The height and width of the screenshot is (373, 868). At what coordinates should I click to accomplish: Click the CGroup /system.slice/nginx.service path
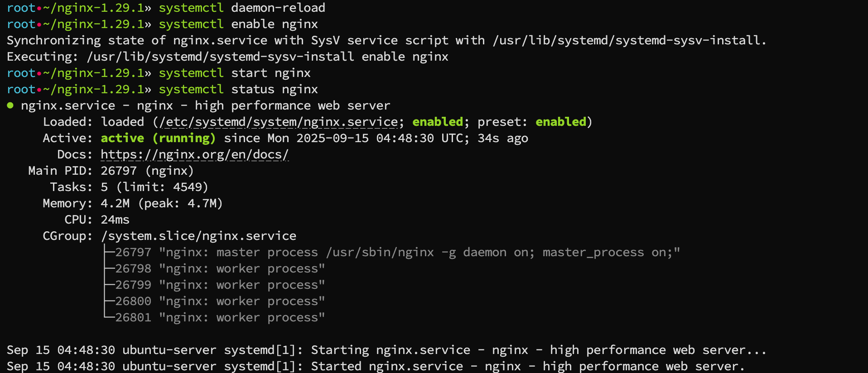coord(198,236)
